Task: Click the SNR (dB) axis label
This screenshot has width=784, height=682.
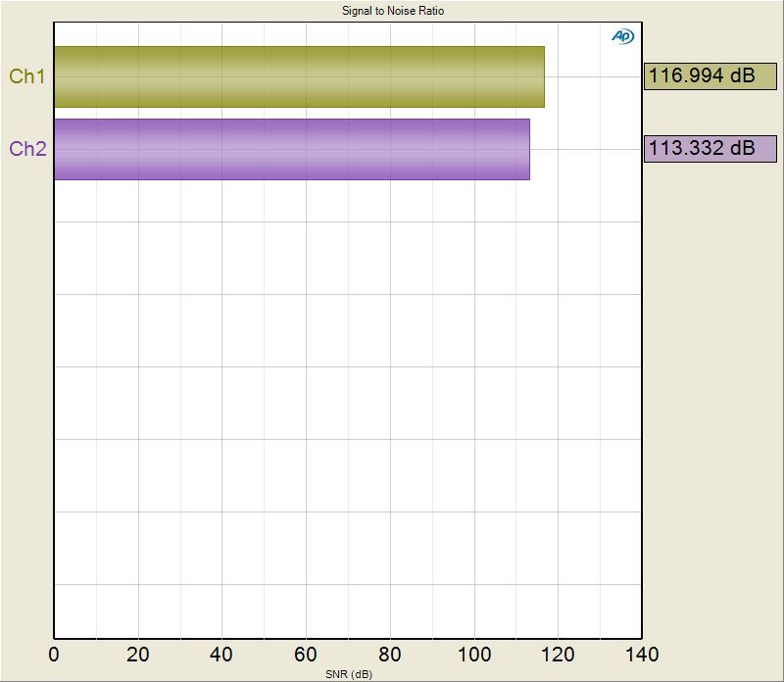Action: point(349,674)
